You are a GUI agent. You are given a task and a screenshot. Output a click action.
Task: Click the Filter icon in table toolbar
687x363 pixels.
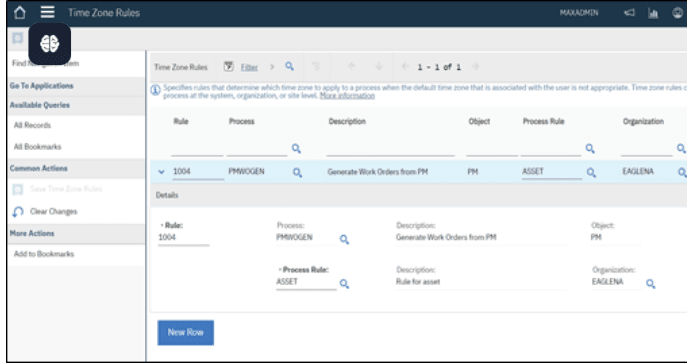(229, 67)
